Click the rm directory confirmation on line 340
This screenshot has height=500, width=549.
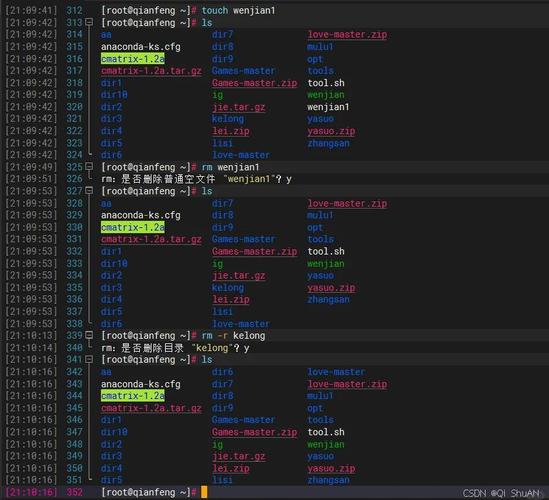click(175, 348)
